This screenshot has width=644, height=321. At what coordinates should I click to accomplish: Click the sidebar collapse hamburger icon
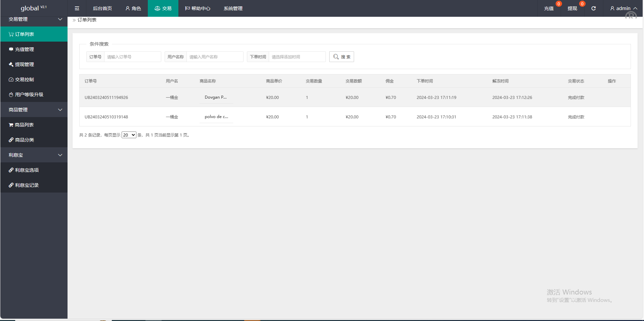77,8
